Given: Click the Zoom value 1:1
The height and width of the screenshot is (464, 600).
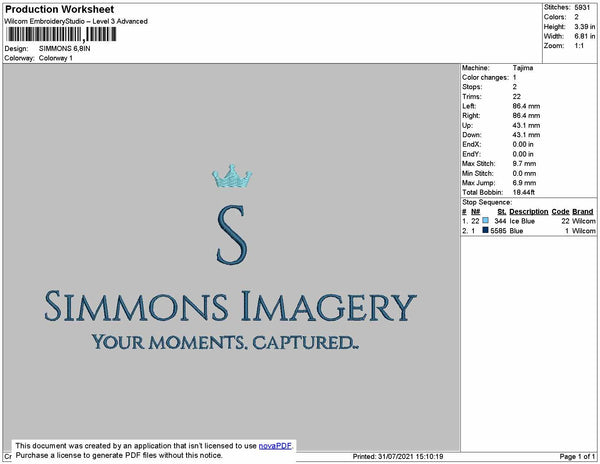Looking at the screenshot, I should pos(579,46).
